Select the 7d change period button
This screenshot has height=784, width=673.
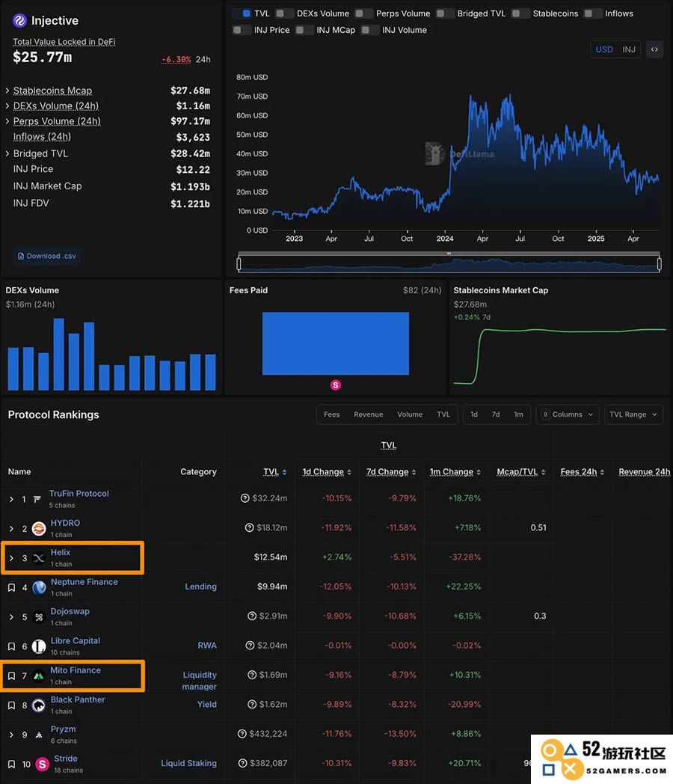click(496, 414)
